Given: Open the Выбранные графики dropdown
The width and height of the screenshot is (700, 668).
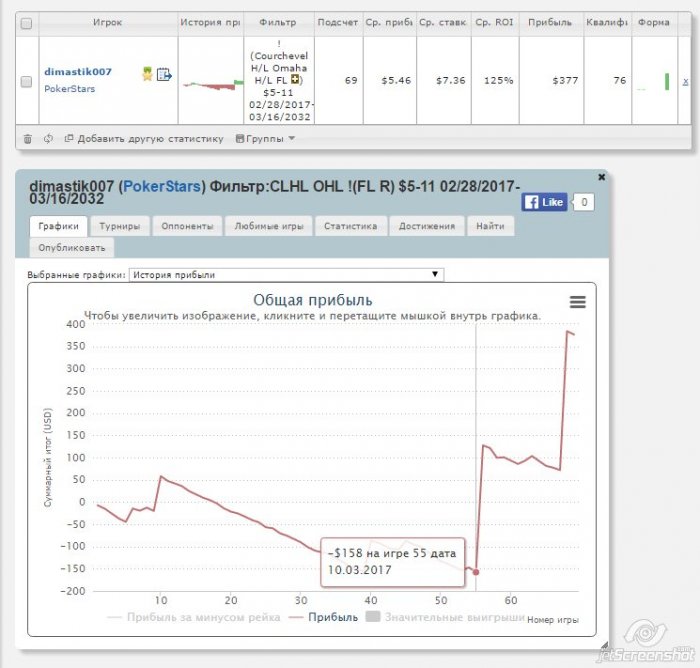Looking at the screenshot, I should [286, 275].
